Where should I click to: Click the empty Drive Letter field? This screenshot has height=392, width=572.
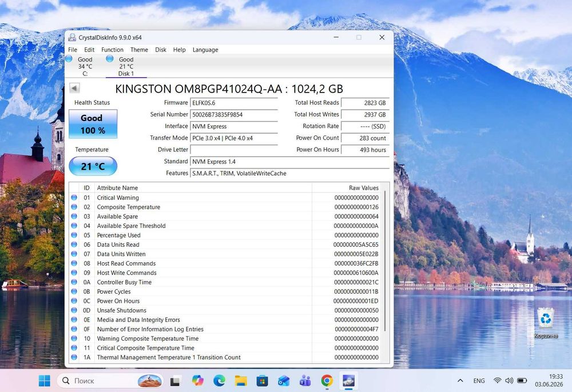[x=234, y=150]
